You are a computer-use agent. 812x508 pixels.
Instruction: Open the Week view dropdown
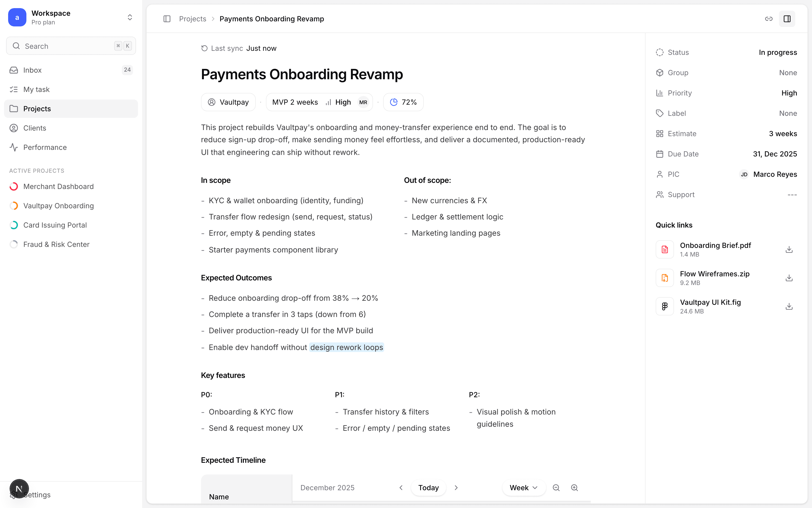(524, 487)
